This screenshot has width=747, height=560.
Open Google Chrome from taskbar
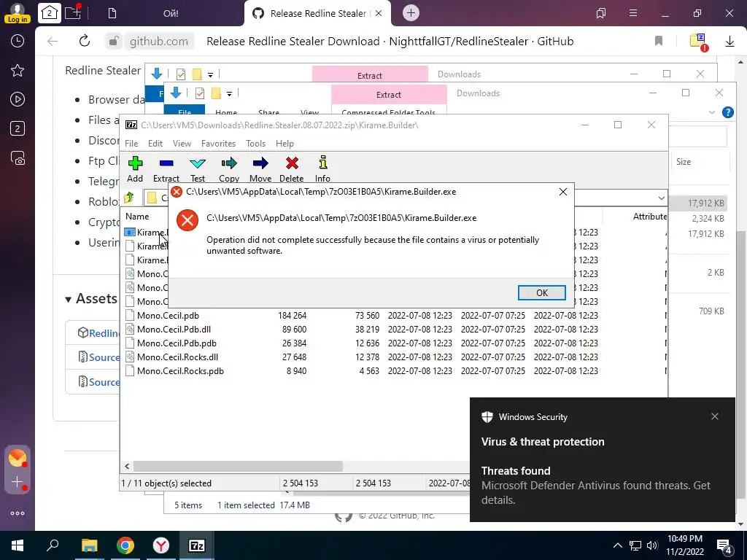125,545
